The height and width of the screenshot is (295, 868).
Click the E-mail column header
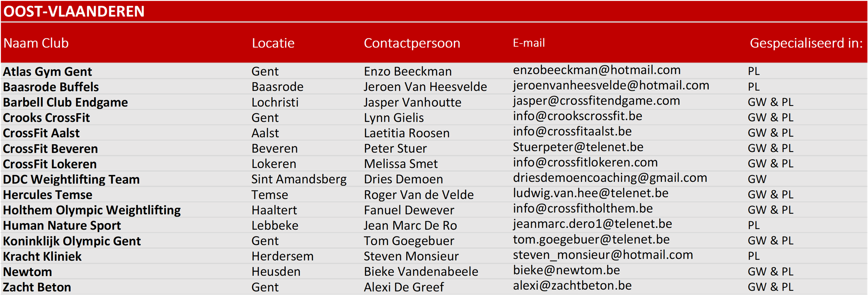point(529,43)
